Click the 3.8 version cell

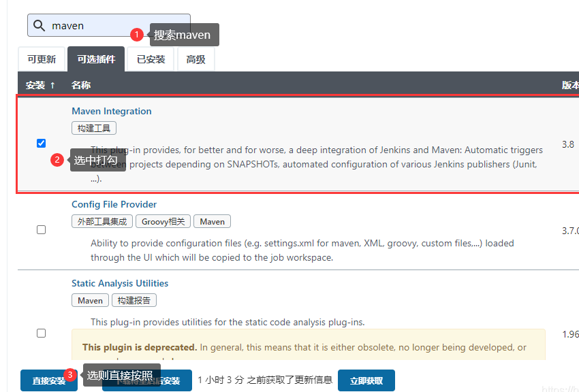[x=568, y=144]
